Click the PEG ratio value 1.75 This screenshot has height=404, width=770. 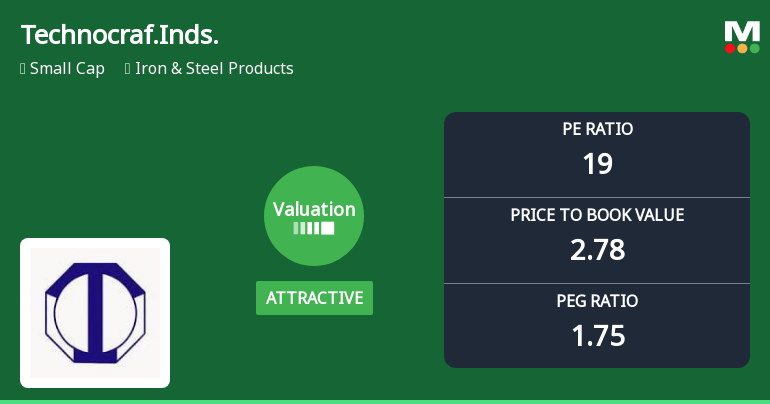pos(597,336)
